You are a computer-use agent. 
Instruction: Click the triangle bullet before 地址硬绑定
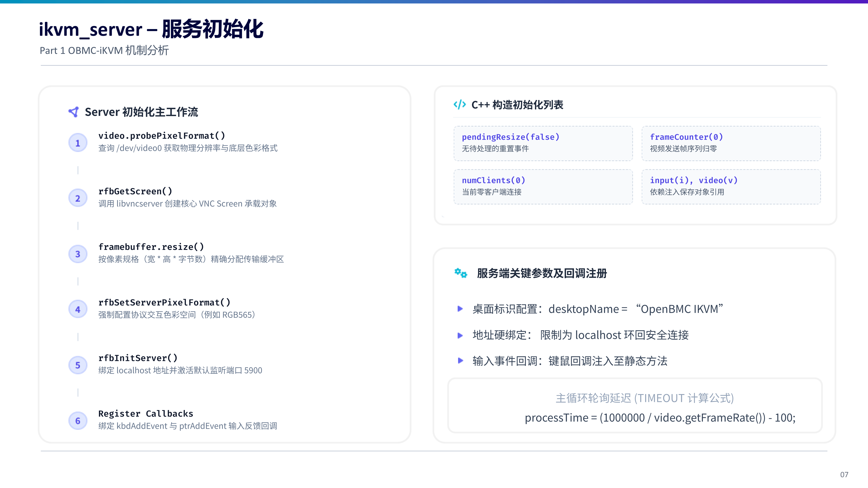(460, 335)
